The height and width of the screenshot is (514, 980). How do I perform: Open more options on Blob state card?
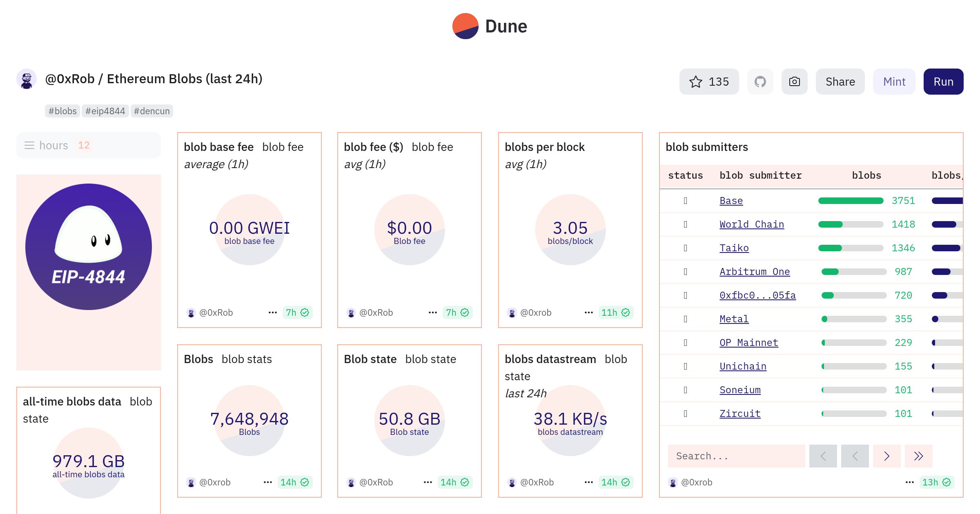[428, 482]
